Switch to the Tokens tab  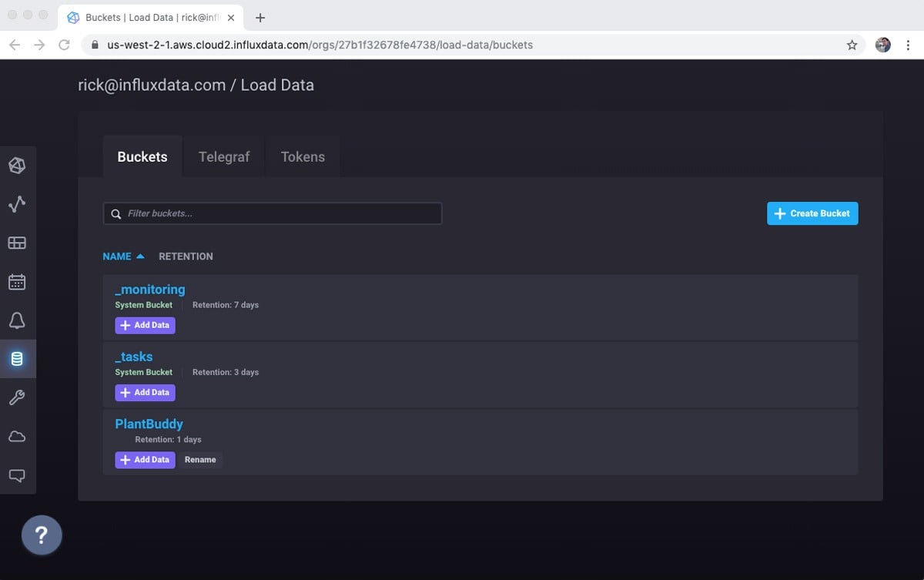click(303, 156)
